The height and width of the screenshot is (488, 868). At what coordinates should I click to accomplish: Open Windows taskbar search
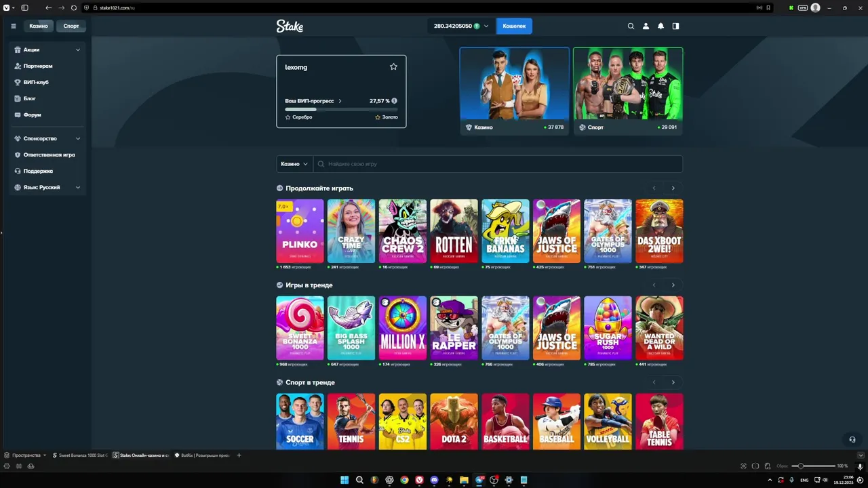359,480
